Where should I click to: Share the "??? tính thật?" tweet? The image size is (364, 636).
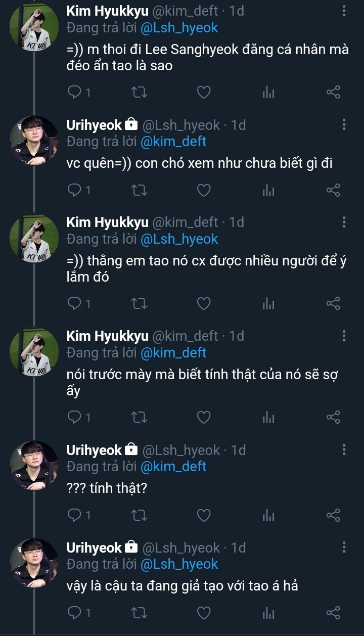(333, 515)
